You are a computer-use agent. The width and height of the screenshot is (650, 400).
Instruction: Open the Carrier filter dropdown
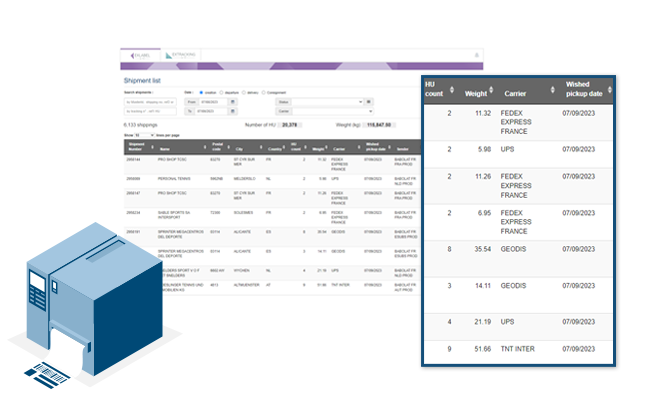(332, 112)
